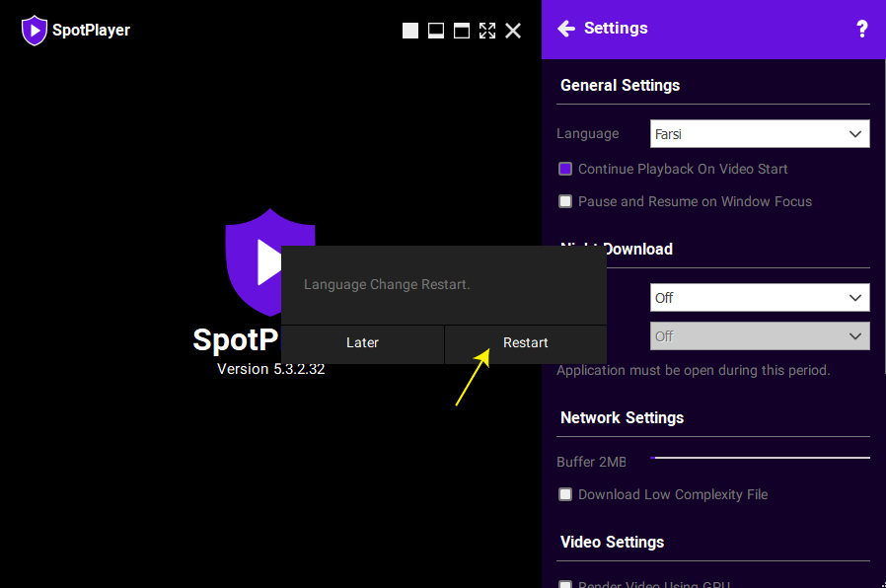This screenshot has width=886, height=588.
Task: Open the Language dropdown showing Farsi
Action: pyautogui.click(x=760, y=134)
